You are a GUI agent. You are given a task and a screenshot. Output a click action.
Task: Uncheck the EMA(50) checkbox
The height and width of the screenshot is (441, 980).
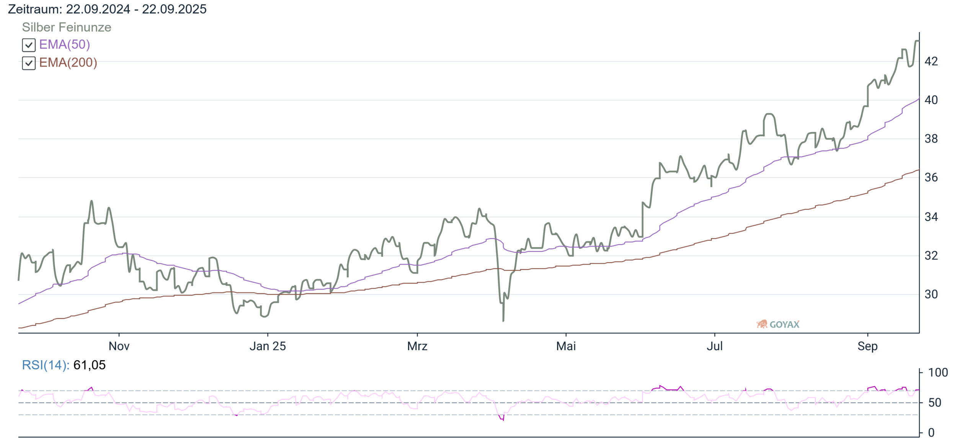(29, 45)
